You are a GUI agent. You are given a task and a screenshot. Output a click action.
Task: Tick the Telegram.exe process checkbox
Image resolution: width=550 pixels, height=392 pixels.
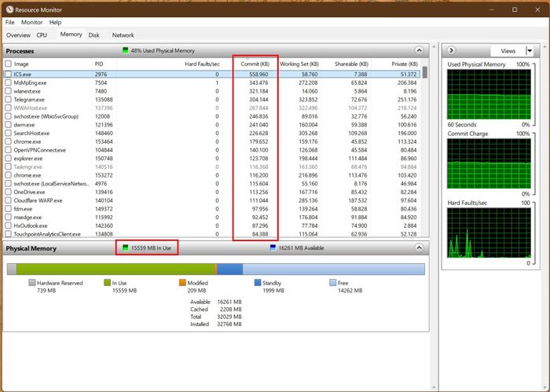point(8,101)
